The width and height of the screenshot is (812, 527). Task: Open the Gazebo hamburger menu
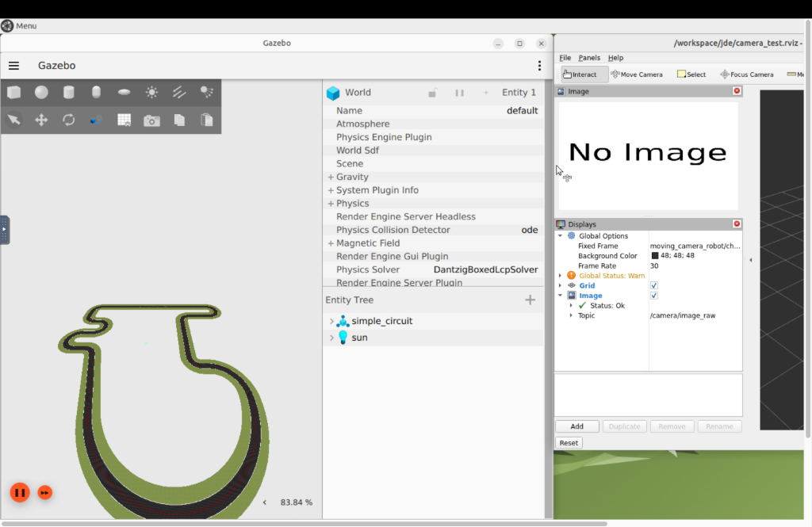[x=14, y=66]
